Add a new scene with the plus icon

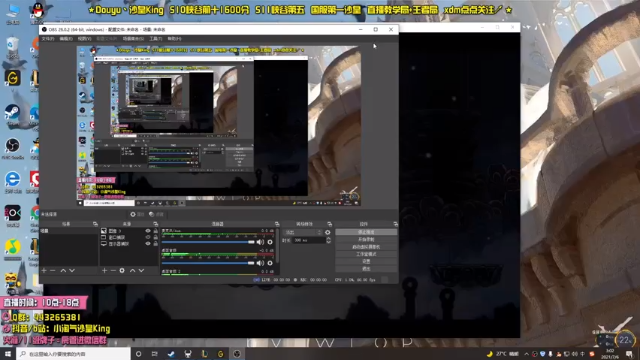point(44,271)
